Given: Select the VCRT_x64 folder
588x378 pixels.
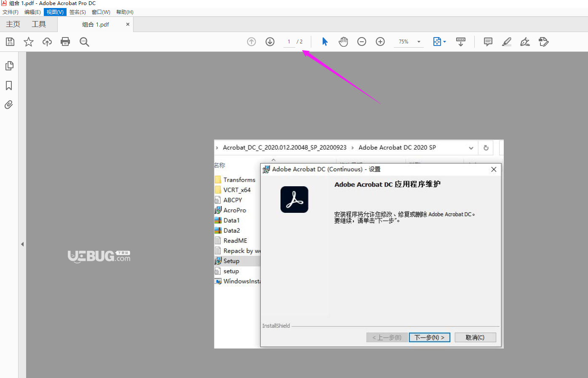Looking at the screenshot, I should 233,190.
